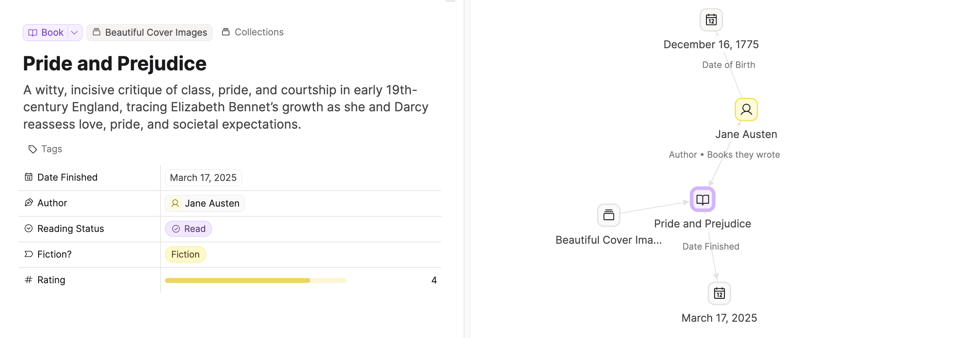The image size is (980, 338).
Task: Open the Reading Status Read selector
Action: [x=188, y=229]
